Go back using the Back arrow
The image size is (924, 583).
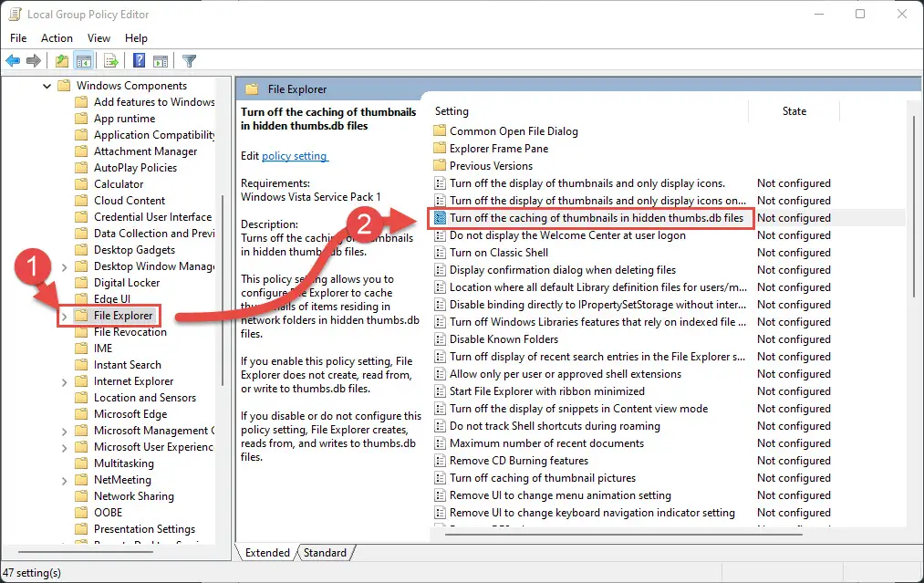click(13, 60)
